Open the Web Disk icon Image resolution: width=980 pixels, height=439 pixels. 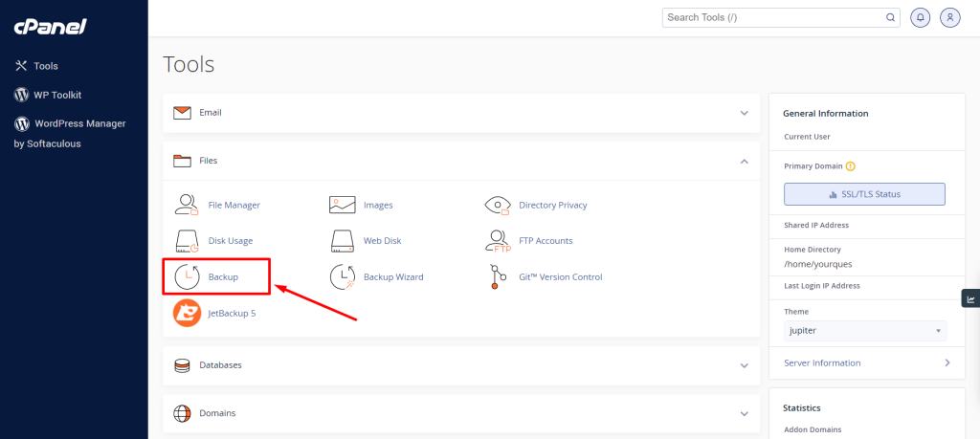click(x=342, y=240)
